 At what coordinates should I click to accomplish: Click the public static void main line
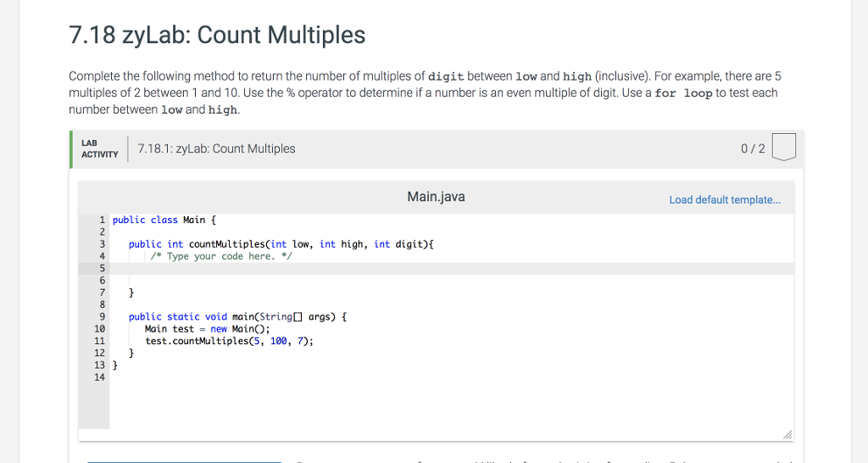click(x=237, y=317)
